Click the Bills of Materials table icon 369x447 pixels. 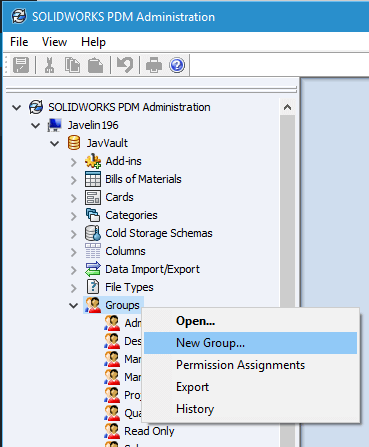[93, 179]
